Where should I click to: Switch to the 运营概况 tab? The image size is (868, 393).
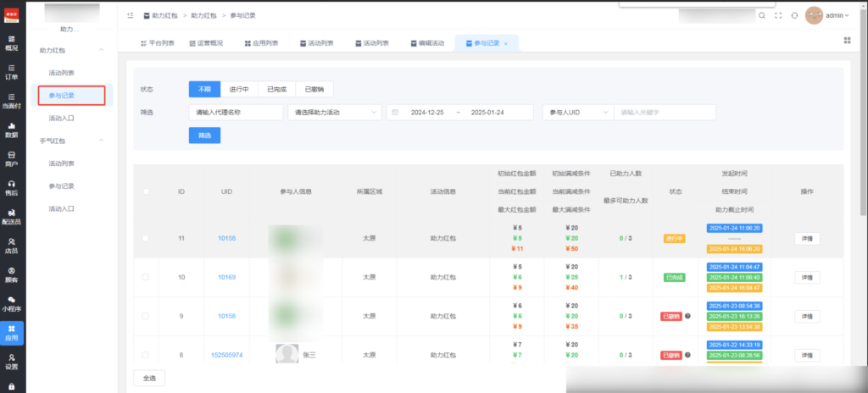click(206, 43)
